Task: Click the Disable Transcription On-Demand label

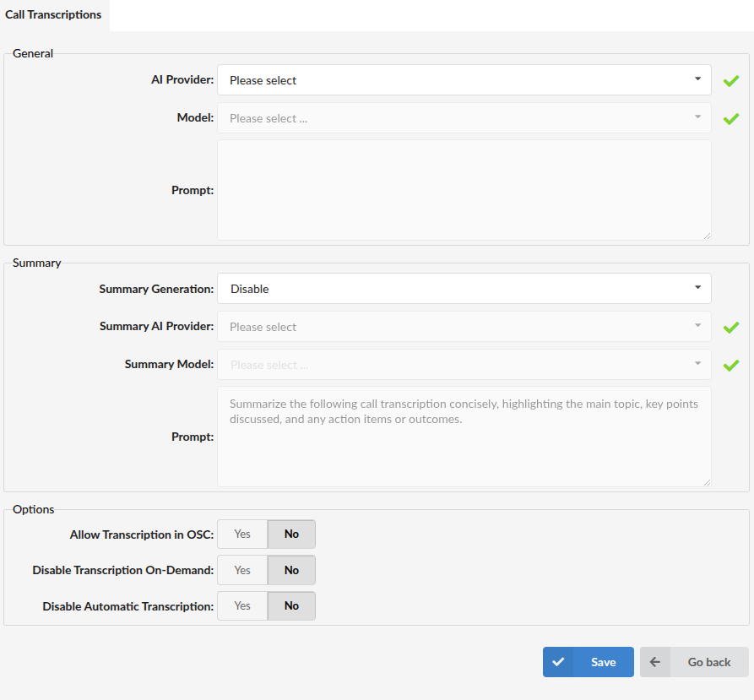Action: pyautogui.click(x=123, y=570)
